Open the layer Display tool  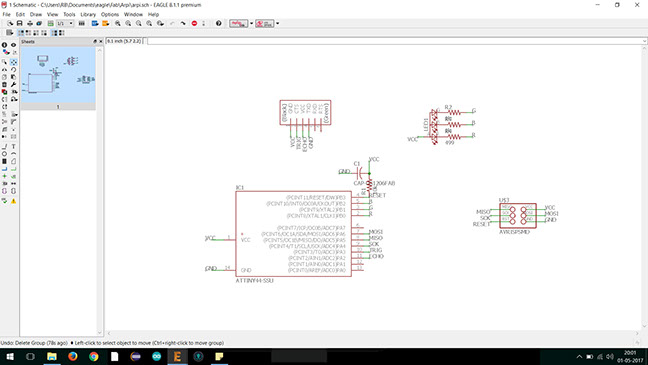[x=5, y=52]
